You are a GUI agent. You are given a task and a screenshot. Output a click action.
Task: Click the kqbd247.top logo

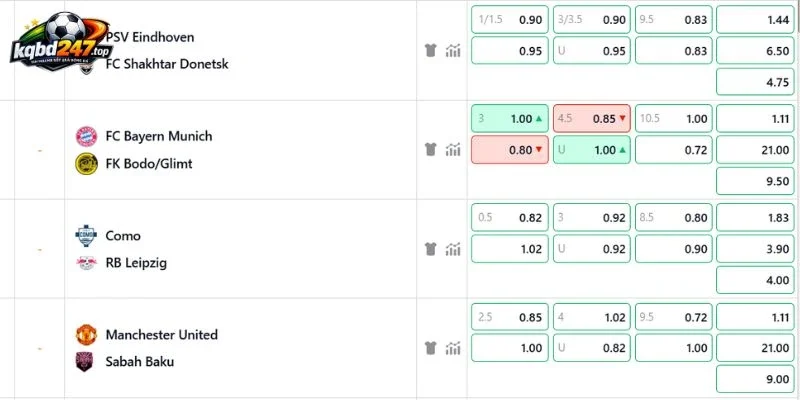(60, 42)
